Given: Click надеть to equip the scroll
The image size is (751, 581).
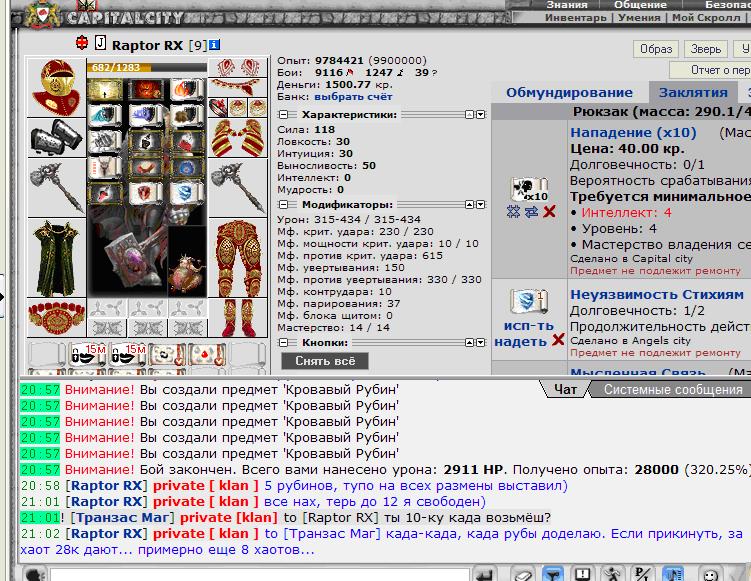Looking at the screenshot, I should (521, 342).
